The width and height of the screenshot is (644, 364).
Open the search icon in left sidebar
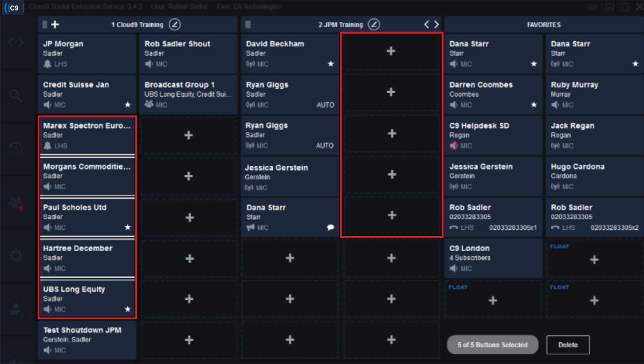[16, 96]
